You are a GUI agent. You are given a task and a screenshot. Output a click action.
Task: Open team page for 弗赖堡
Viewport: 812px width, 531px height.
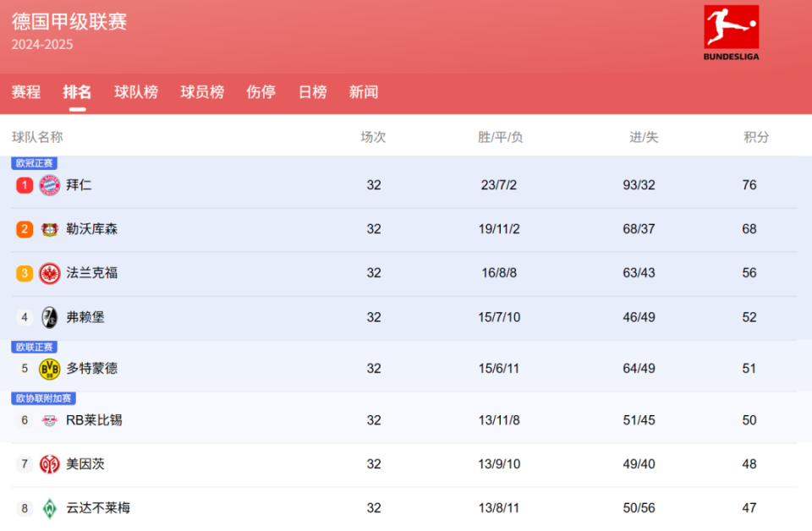(x=85, y=317)
